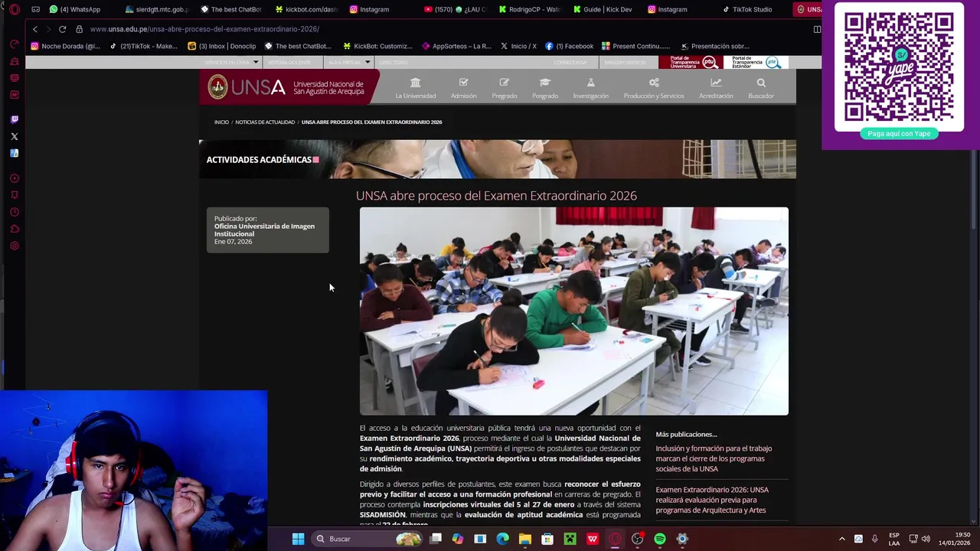Open X in the Opera sidebar

[x=14, y=136]
